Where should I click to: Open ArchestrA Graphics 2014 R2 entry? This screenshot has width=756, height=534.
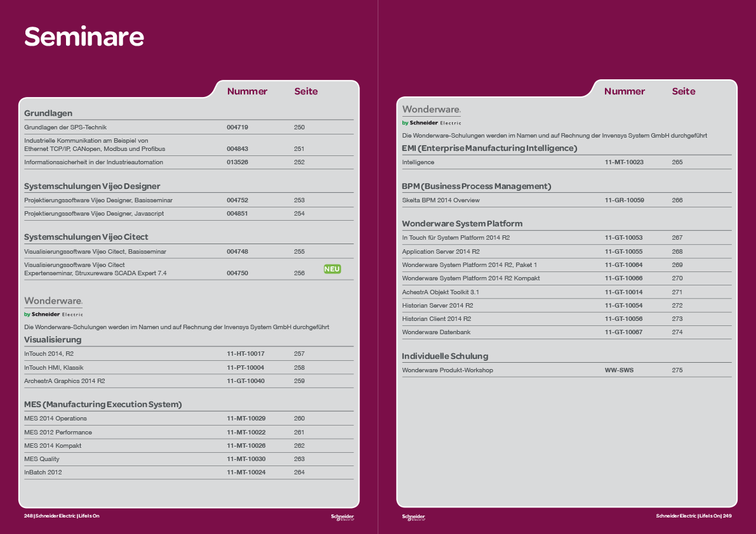pyautogui.click(x=65, y=381)
